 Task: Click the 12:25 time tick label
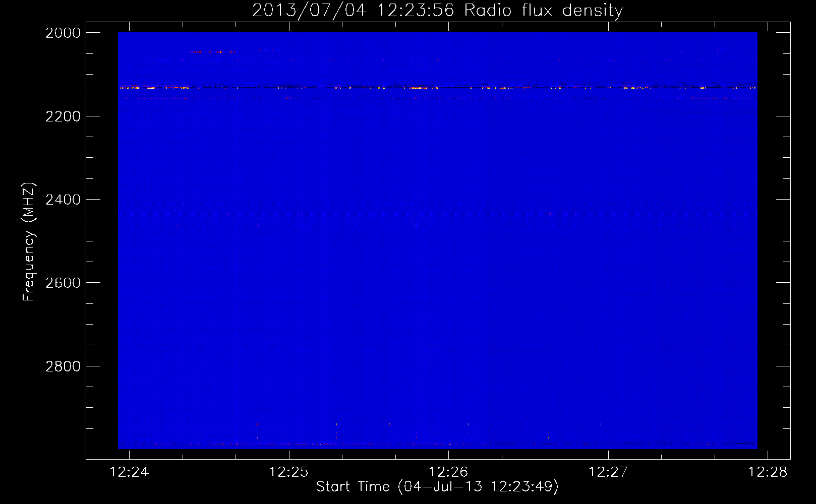pyautogui.click(x=289, y=472)
